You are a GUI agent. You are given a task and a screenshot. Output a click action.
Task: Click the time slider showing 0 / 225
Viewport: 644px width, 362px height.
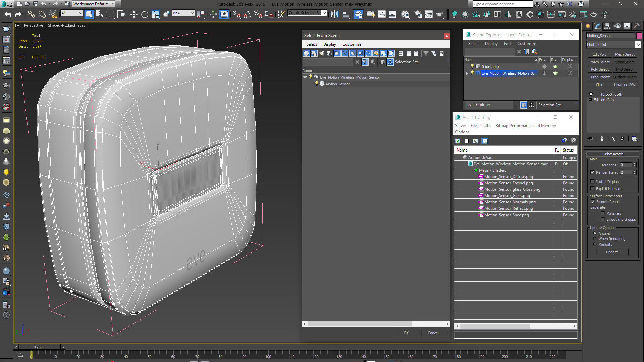[40, 347]
